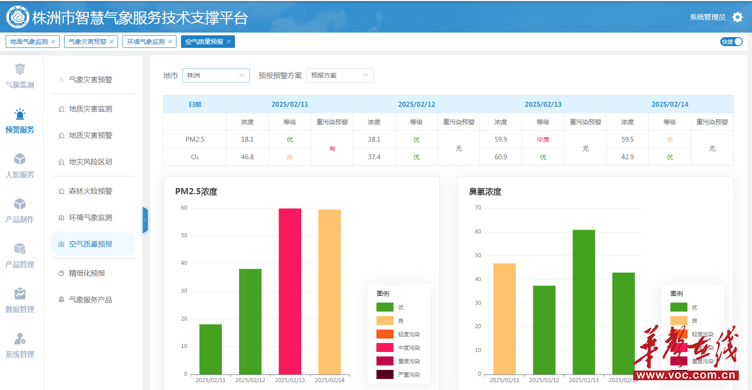The height and width of the screenshot is (390, 752).
Task: Click the 60.9 concentration cell
Action: [501, 157]
